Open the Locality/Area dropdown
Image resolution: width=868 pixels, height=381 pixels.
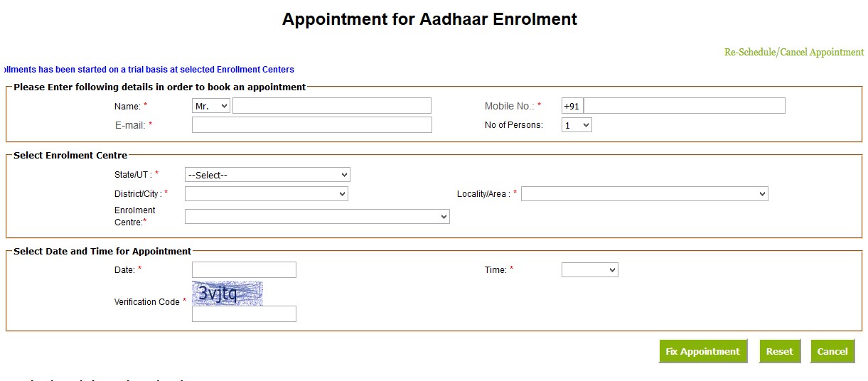tap(644, 194)
